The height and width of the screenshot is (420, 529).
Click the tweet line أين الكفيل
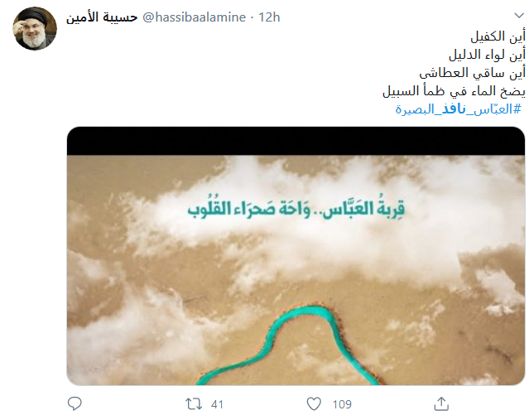(x=498, y=36)
